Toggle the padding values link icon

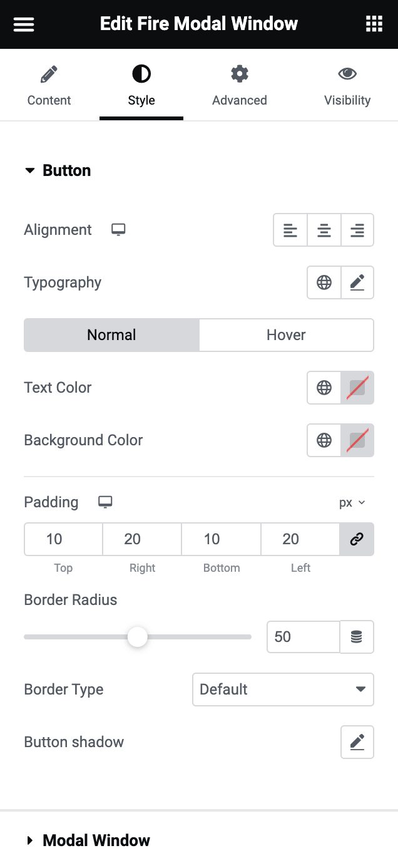tap(357, 539)
